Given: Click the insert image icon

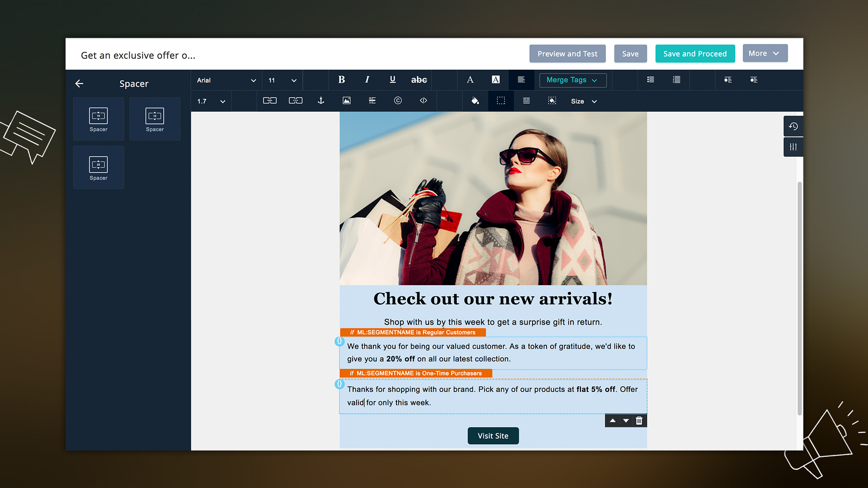Looking at the screenshot, I should pyautogui.click(x=347, y=101).
